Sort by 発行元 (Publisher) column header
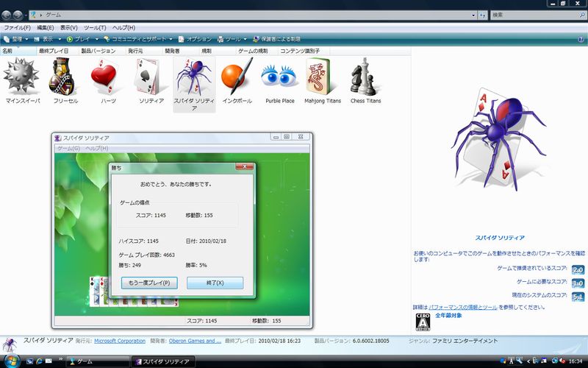This screenshot has height=368, width=588. [x=144, y=51]
